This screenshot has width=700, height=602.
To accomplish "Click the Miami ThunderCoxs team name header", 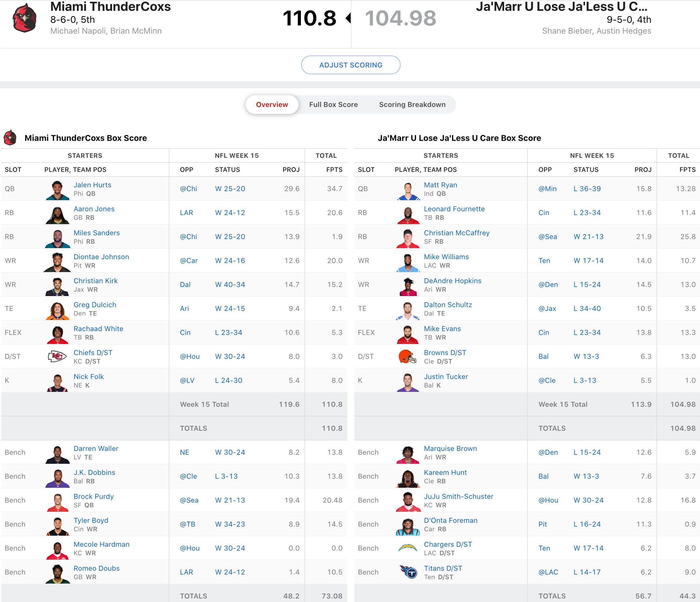I will click(111, 7).
